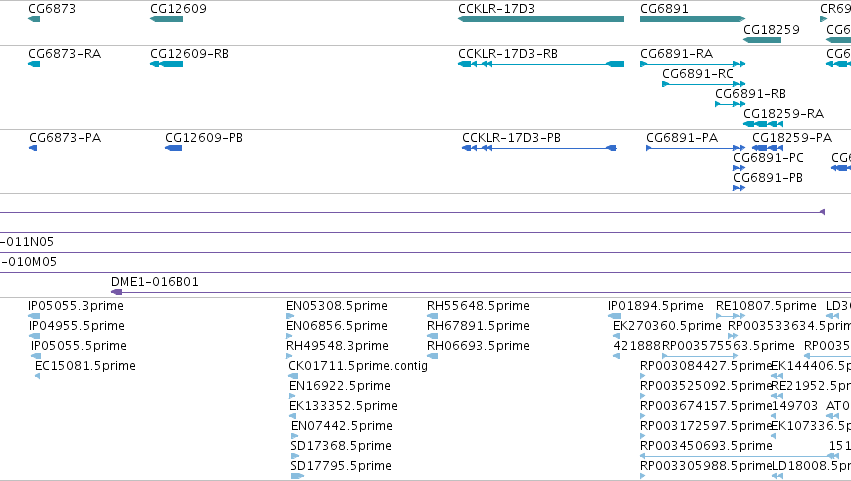Select the CG18259 gene label
The height and width of the screenshot is (481, 851).
771,30
